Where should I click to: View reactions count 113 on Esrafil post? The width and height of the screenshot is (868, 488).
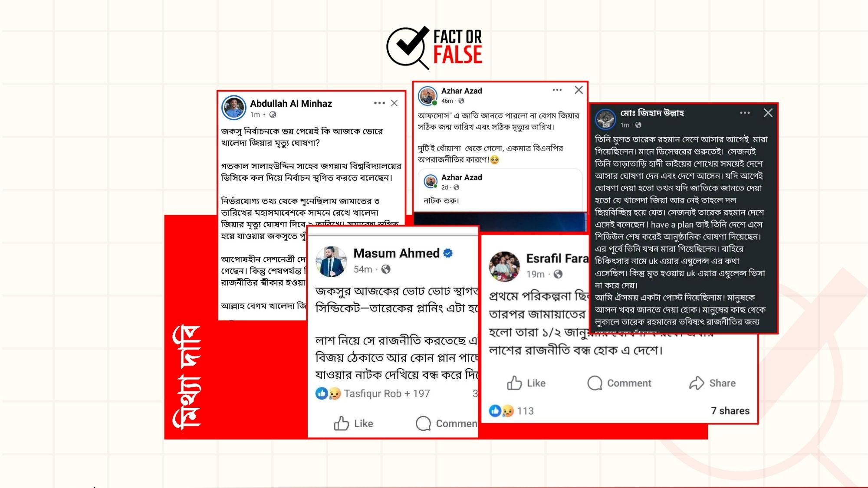tap(511, 411)
